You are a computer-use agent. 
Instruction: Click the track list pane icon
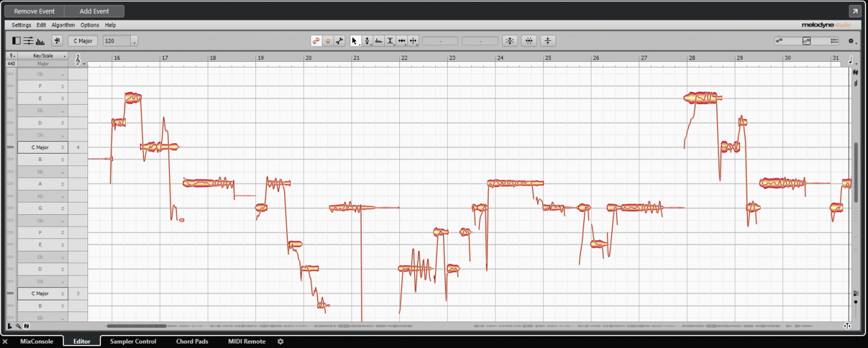click(16, 41)
